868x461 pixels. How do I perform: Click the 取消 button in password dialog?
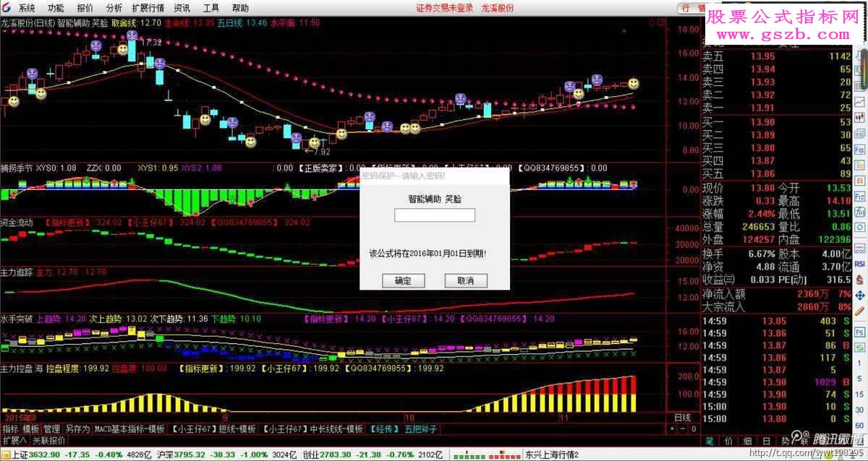pos(465,280)
